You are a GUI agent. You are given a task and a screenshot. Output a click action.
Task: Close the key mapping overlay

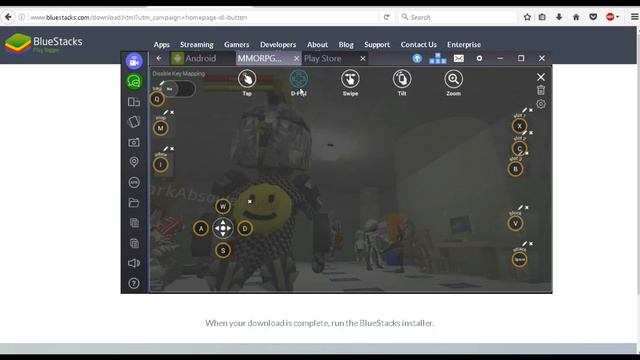(x=541, y=77)
